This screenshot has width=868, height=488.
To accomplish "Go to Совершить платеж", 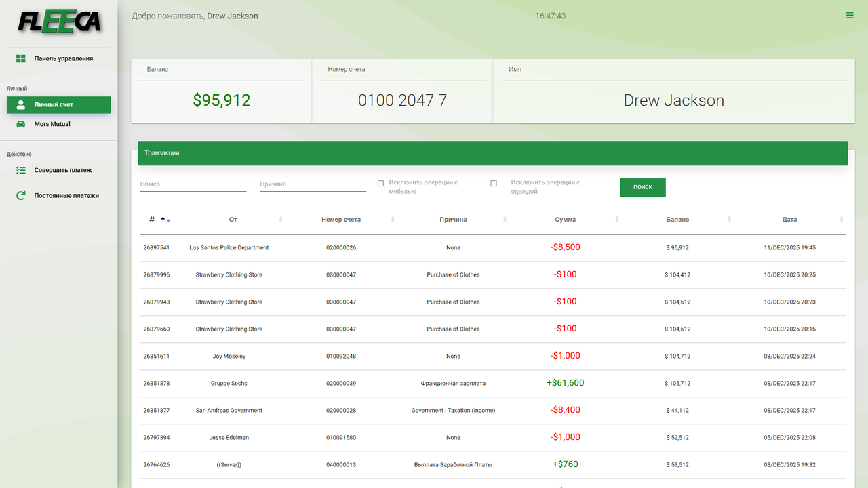I will coord(59,171).
